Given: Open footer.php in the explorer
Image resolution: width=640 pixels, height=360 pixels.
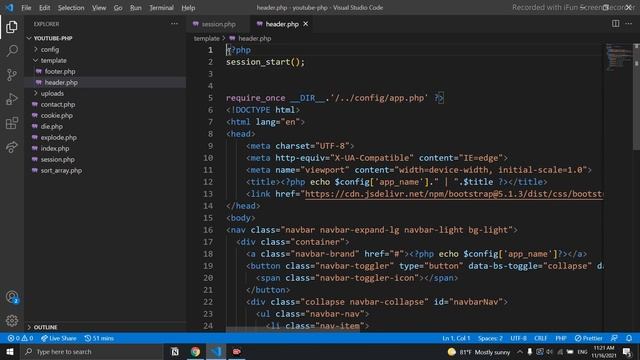Looking at the screenshot, I should tap(60, 71).
